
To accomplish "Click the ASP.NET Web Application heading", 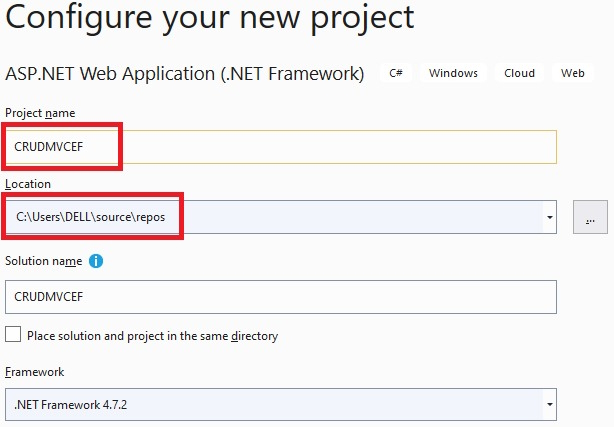I will tap(184, 74).
